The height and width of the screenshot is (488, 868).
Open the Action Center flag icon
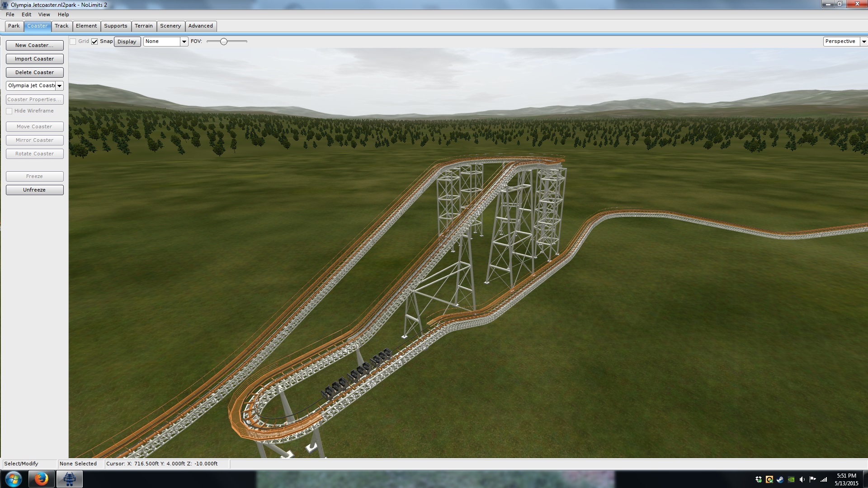813,479
